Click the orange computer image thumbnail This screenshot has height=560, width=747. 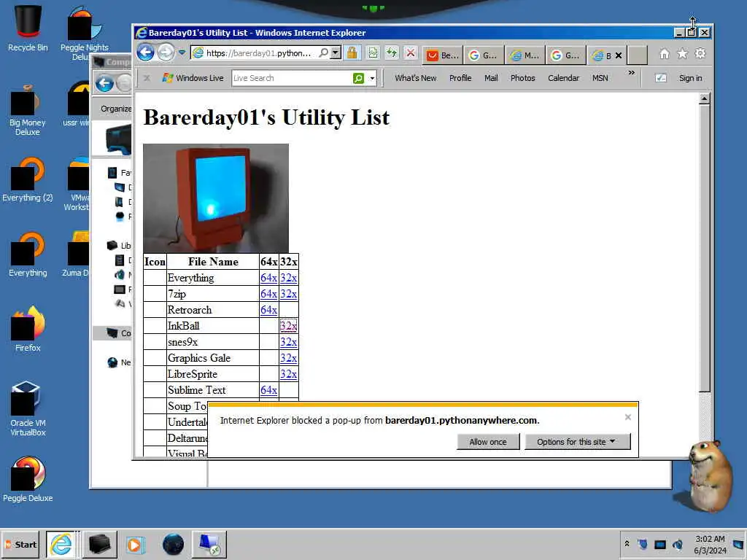tap(216, 198)
